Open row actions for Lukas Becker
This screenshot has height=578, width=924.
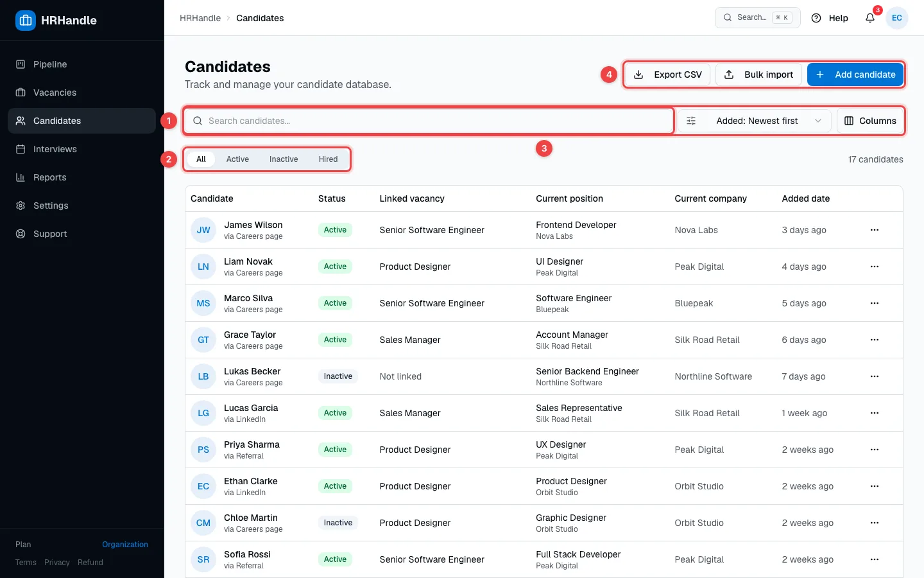click(875, 376)
